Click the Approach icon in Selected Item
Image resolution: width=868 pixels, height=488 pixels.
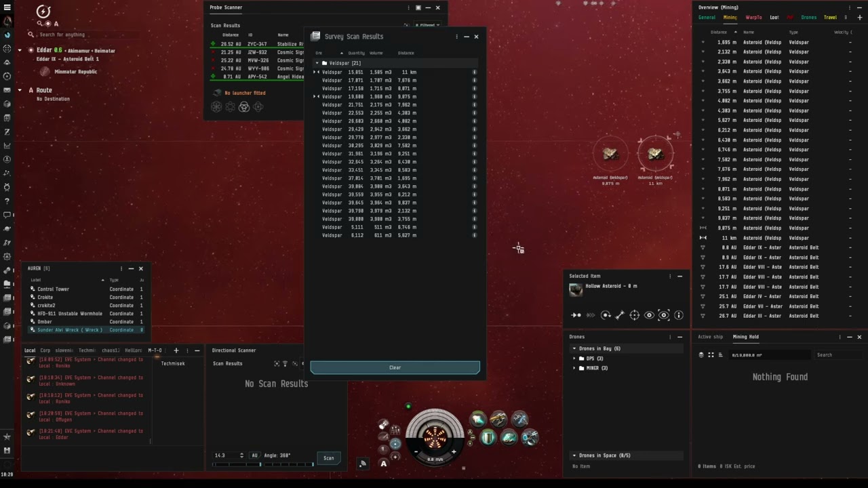(x=576, y=314)
